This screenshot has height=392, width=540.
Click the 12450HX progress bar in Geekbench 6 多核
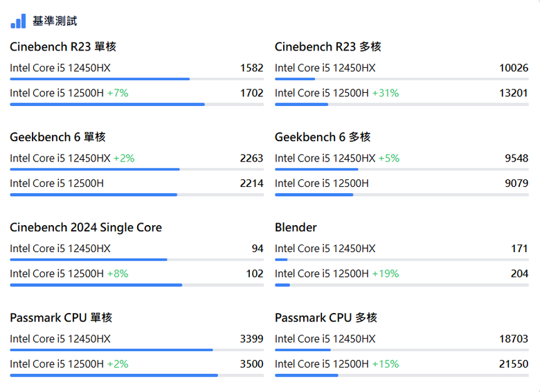click(402, 170)
